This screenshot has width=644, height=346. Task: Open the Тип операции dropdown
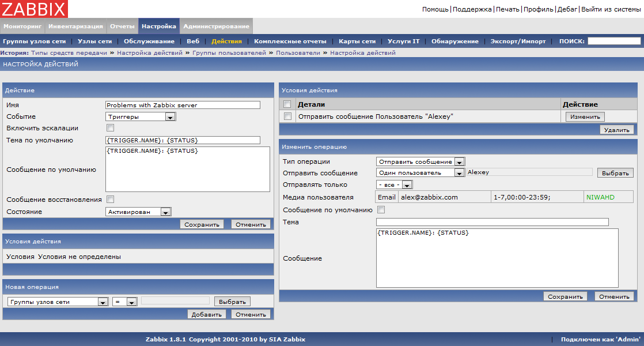click(421, 162)
